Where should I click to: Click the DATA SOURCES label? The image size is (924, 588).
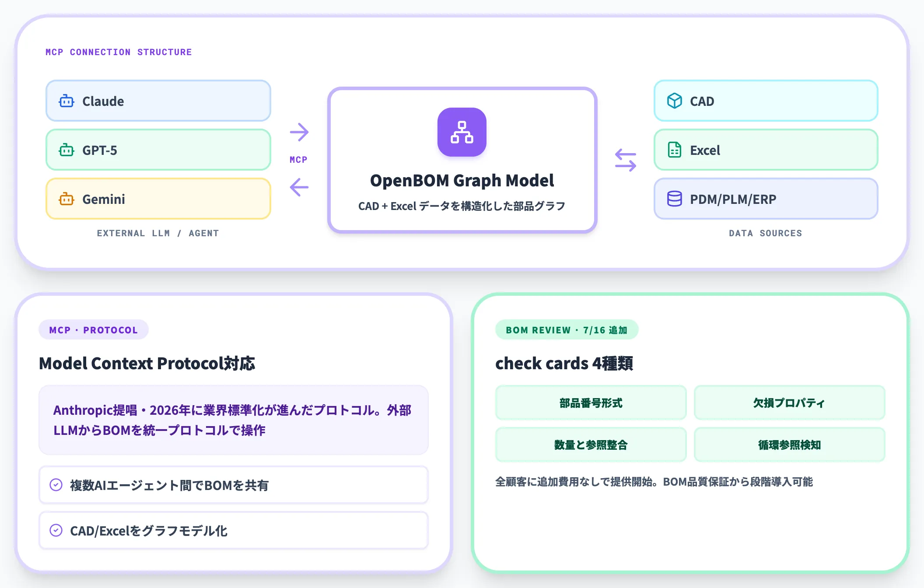[x=766, y=233]
